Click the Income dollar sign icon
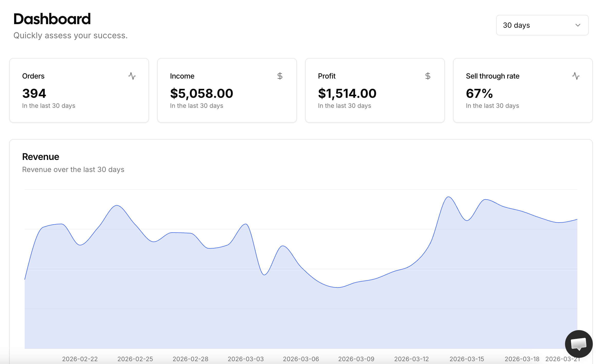This screenshot has width=601, height=364. 280,76
